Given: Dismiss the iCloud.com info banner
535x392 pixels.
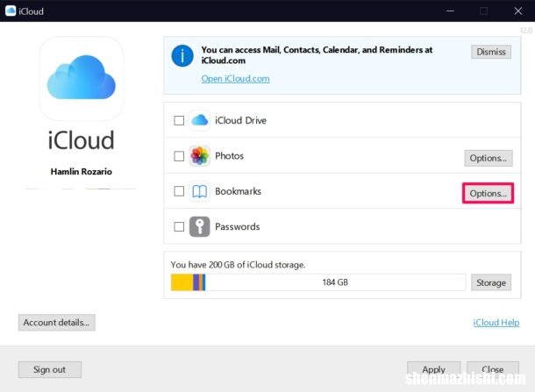Looking at the screenshot, I should (491, 52).
